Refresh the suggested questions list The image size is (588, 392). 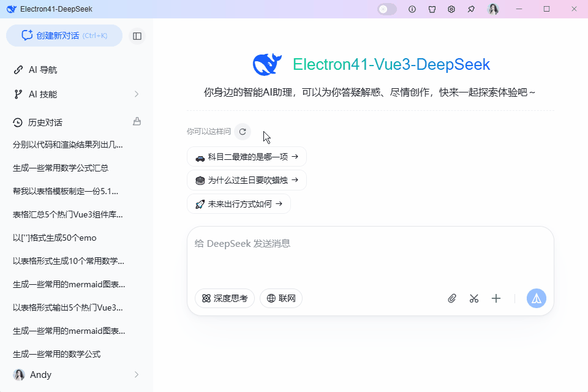pyautogui.click(x=243, y=132)
